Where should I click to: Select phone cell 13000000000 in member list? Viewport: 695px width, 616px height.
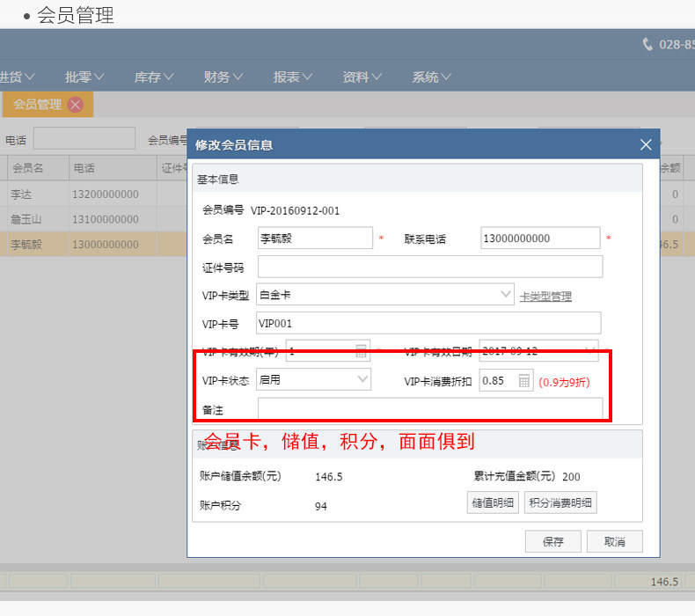(106, 245)
